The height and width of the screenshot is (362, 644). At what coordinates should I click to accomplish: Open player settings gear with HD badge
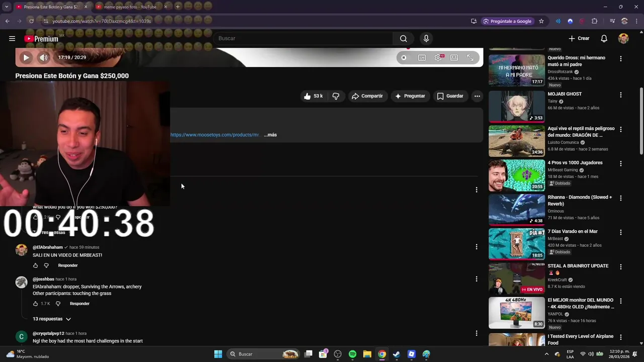pos(438,58)
